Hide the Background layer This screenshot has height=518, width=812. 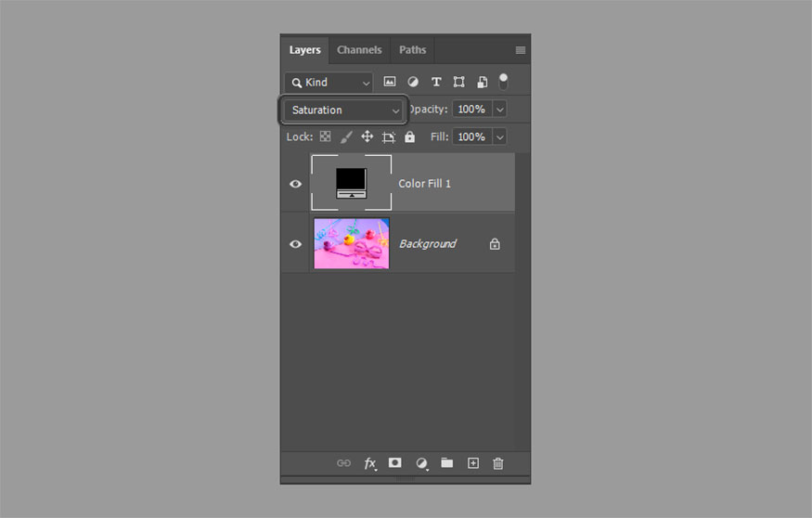tap(295, 244)
